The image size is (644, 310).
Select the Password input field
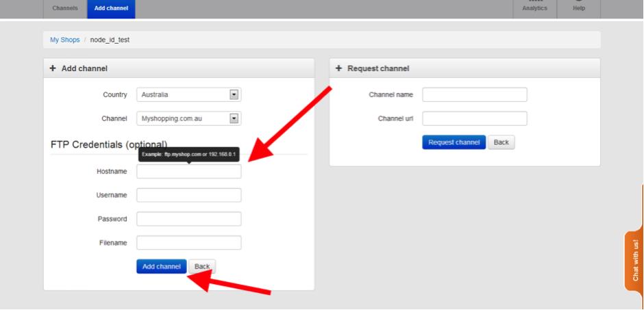(x=188, y=219)
